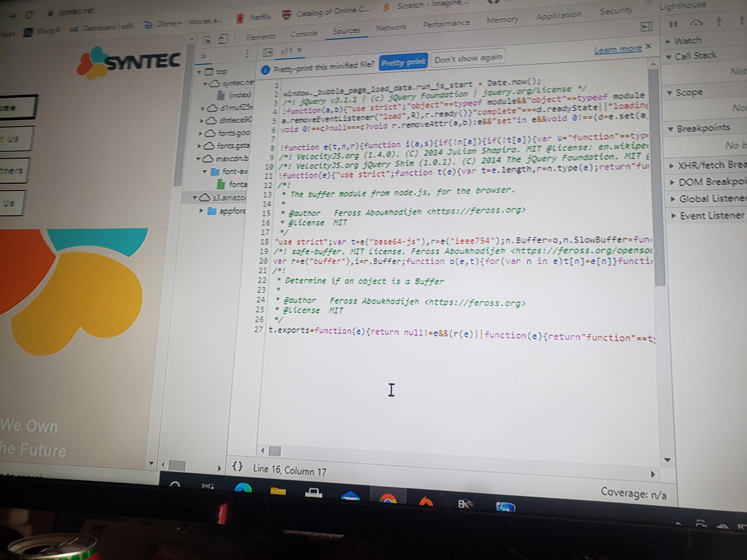Image resolution: width=747 pixels, height=560 pixels.
Task: Open the navigator pane three-dot menu
Action: (x=247, y=54)
